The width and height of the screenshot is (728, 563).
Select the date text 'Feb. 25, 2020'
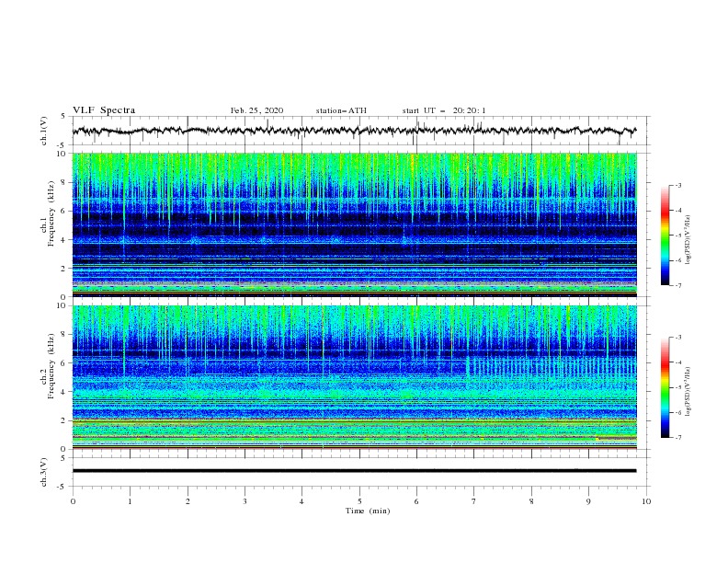(x=256, y=110)
